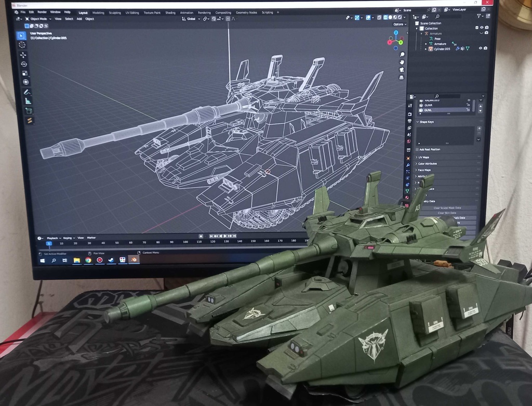Jump to the end of the timeline
The width and height of the screenshot is (532, 406).
234,236
